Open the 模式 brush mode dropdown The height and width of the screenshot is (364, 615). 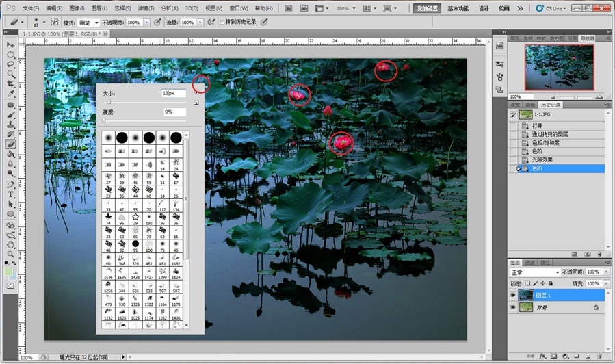89,23
